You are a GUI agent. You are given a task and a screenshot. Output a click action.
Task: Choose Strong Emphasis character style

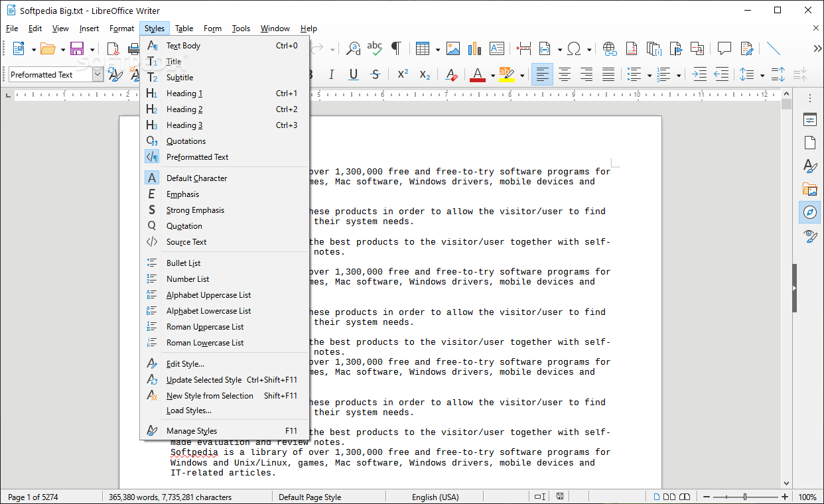point(224,210)
